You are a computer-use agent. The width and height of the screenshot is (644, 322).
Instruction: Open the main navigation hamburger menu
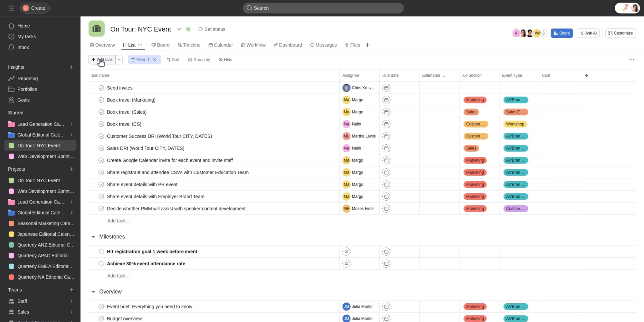click(11, 8)
